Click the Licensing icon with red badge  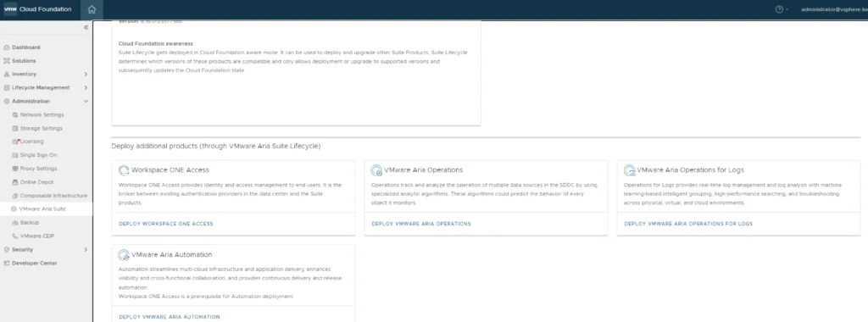(x=15, y=142)
